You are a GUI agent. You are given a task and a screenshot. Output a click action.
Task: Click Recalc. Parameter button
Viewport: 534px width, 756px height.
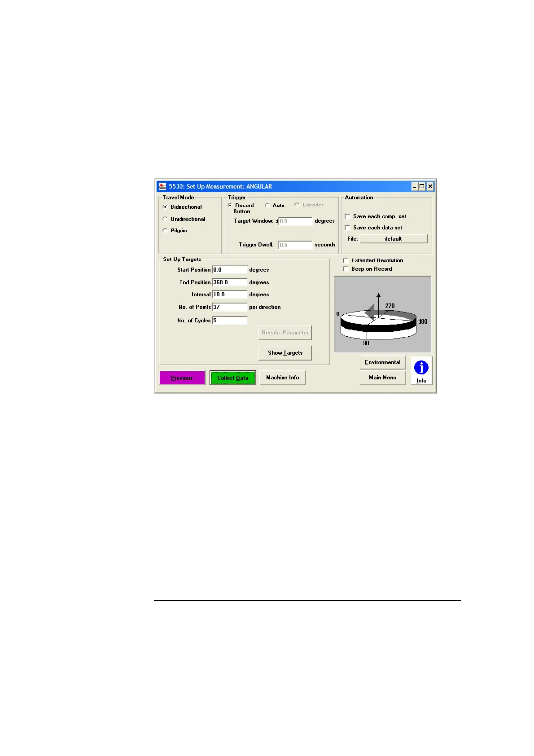(285, 333)
